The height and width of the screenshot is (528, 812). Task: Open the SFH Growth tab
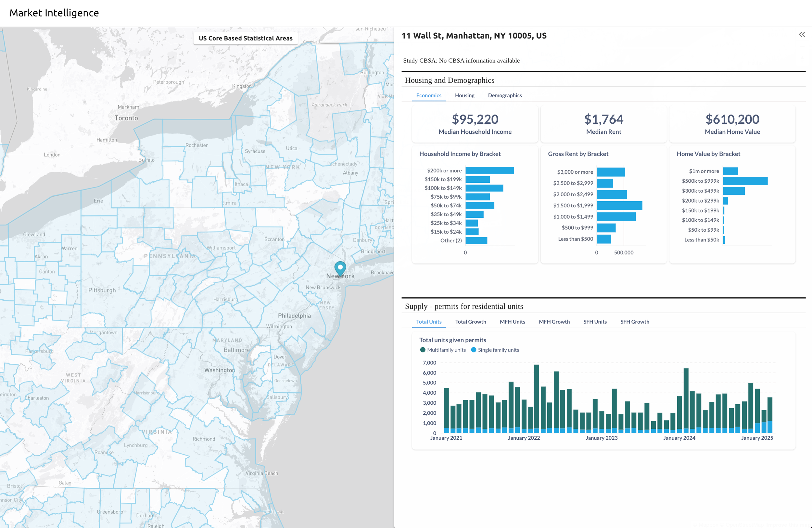[635, 321]
